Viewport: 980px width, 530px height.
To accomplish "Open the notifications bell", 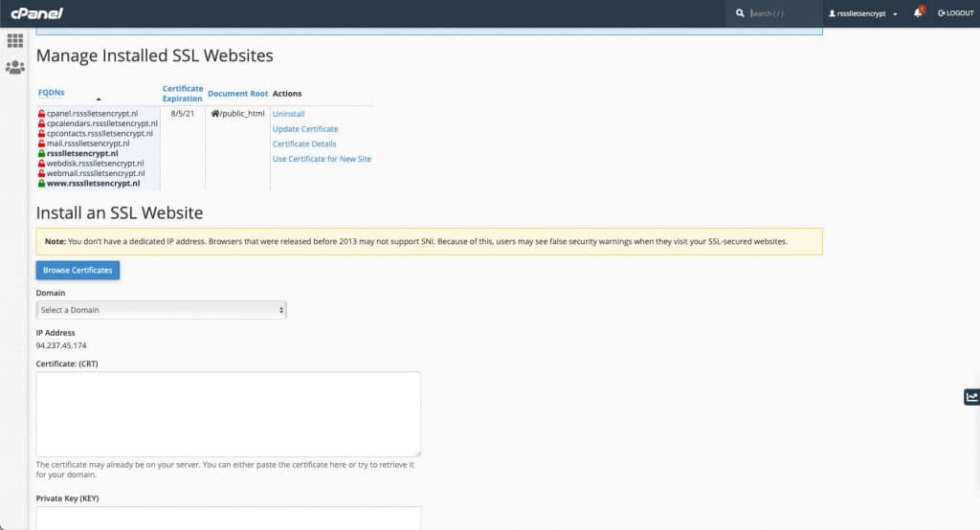I will 918,12.
